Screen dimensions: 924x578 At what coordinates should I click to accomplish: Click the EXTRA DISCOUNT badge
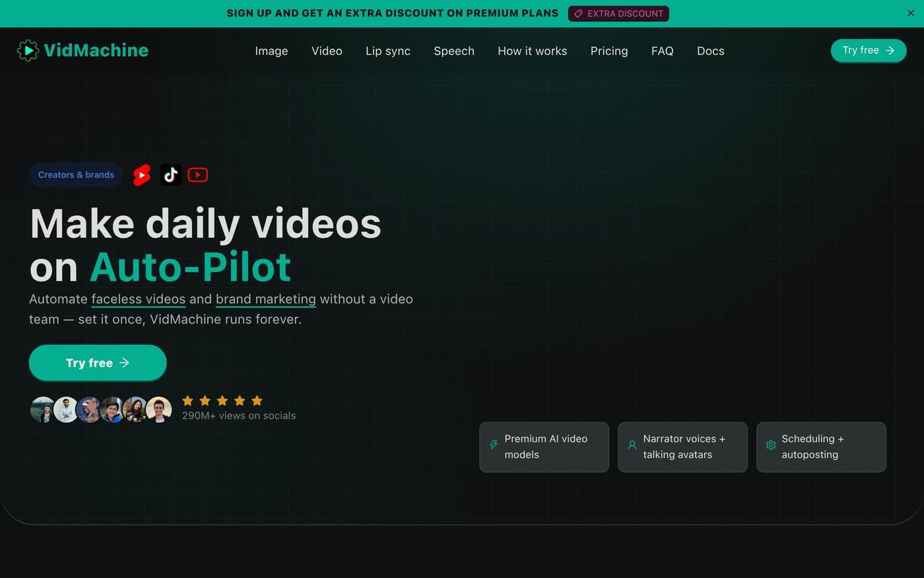(x=618, y=14)
